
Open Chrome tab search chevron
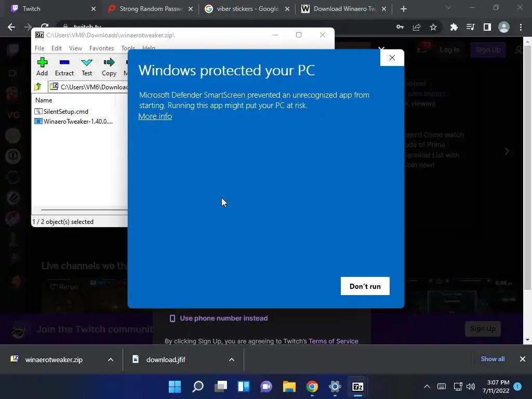pyautogui.click(x=448, y=7)
